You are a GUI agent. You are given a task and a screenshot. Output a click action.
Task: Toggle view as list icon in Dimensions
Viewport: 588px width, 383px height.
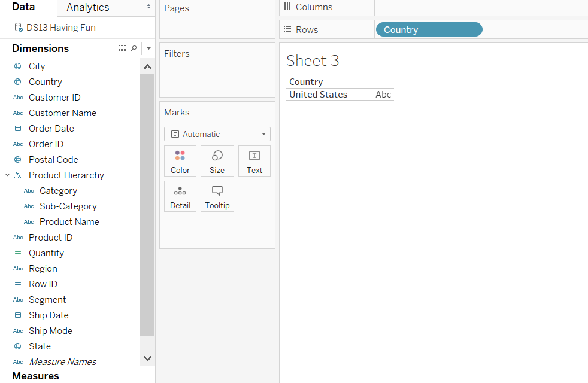pos(123,48)
